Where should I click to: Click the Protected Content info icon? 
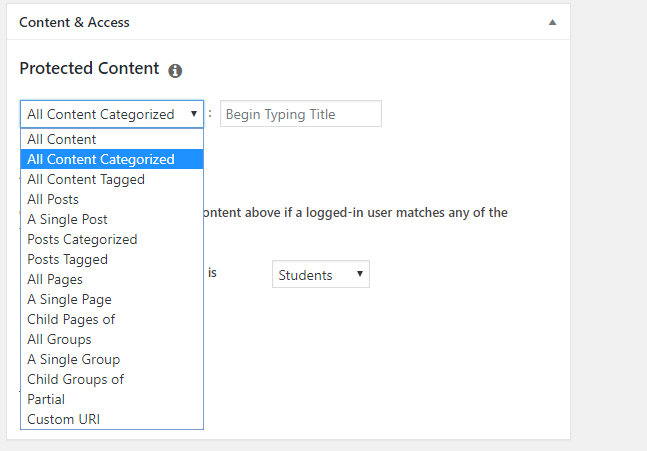click(x=175, y=71)
